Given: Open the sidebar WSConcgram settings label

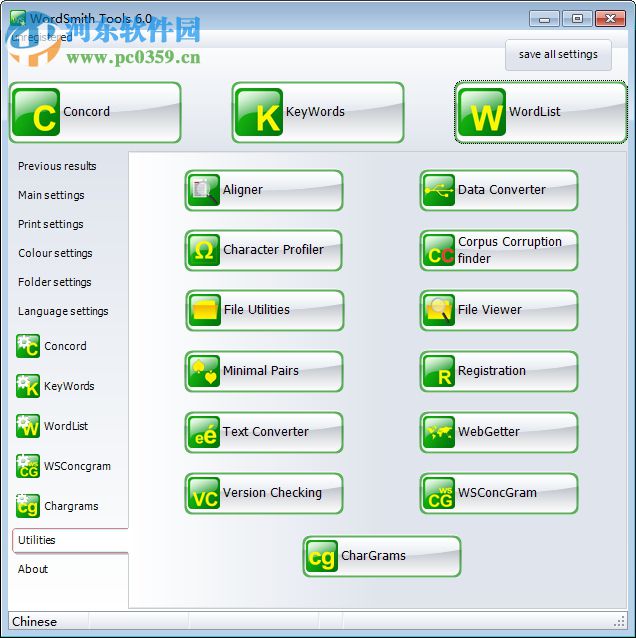Looking at the screenshot, I should click(x=77, y=466).
